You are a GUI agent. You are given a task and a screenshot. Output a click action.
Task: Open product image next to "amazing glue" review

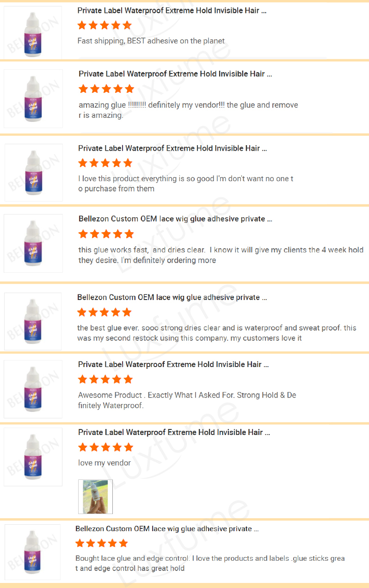[33, 98]
